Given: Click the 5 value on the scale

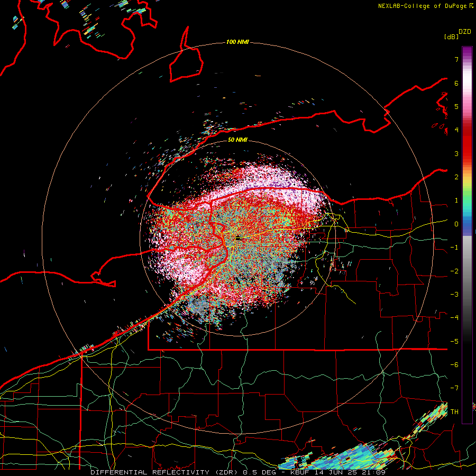Looking at the screenshot, I should (x=456, y=106).
